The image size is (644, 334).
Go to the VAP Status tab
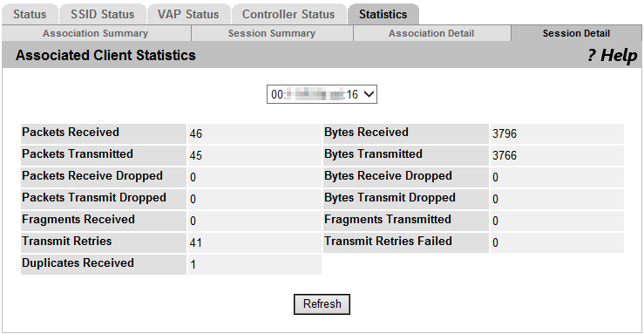[188, 14]
